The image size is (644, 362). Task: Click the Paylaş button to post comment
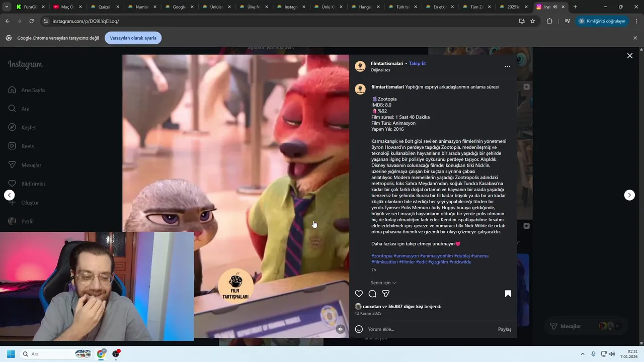click(505, 329)
